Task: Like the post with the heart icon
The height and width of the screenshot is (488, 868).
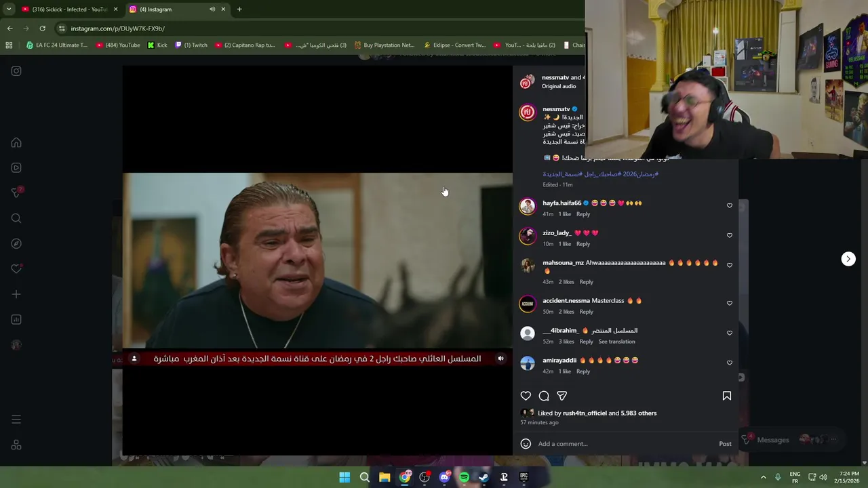Action: click(x=526, y=396)
